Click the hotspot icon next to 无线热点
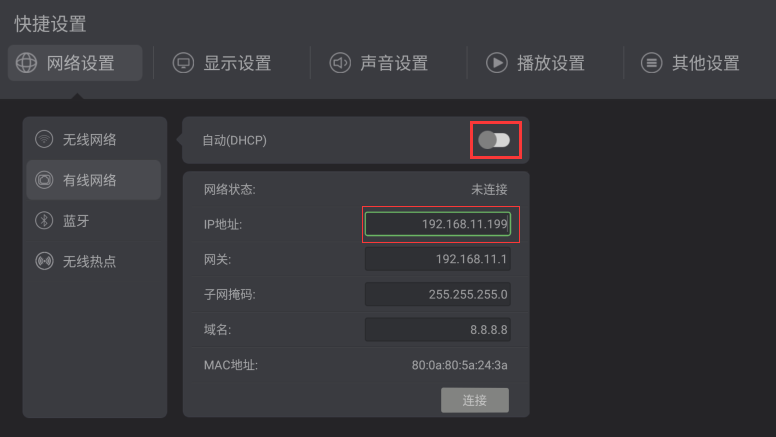The width and height of the screenshot is (776, 437). [44, 261]
